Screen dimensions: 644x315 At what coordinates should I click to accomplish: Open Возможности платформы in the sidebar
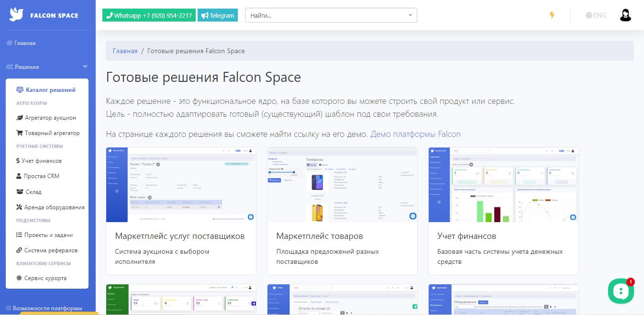47,308
